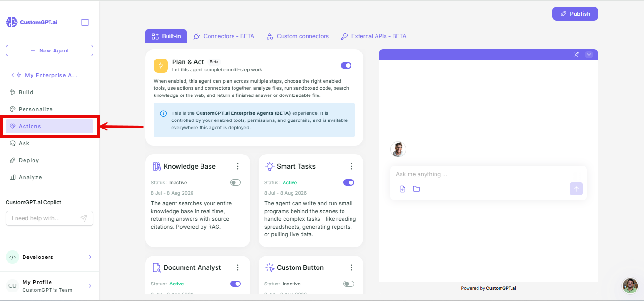Open Custom Button three-dot menu
The image size is (644, 301).
(351, 267)
